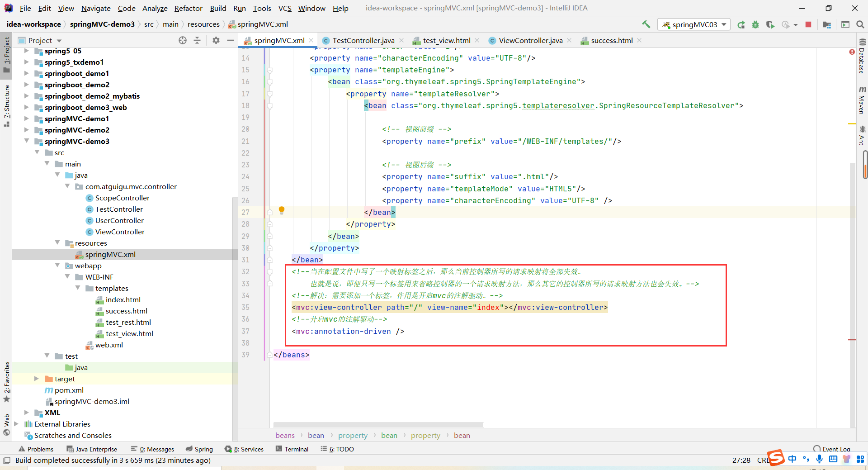Click the yellow warning stripe marker
This screenshot has height=470, width=868.
pyautogui.click(x=852, y=123)
